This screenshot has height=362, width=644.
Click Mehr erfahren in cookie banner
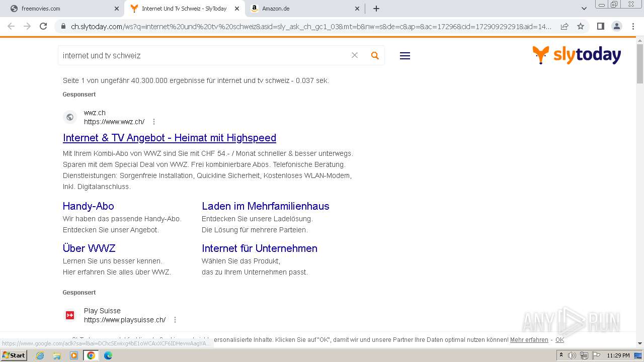529,340
